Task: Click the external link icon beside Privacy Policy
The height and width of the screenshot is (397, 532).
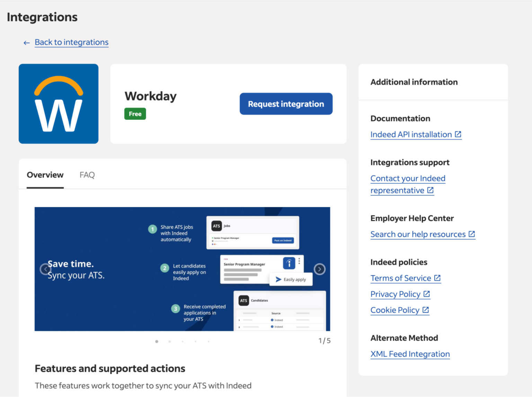Action: click(426, 294)
